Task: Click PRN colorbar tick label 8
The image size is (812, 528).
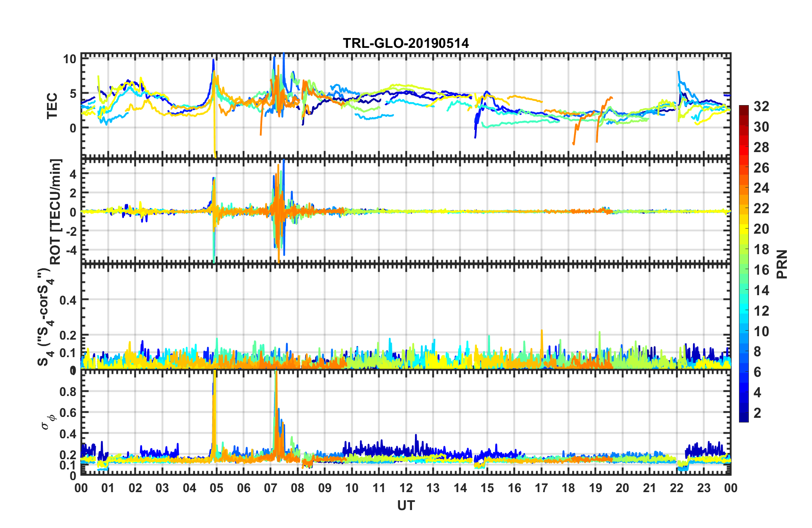Action: click(x=757, y=352)
